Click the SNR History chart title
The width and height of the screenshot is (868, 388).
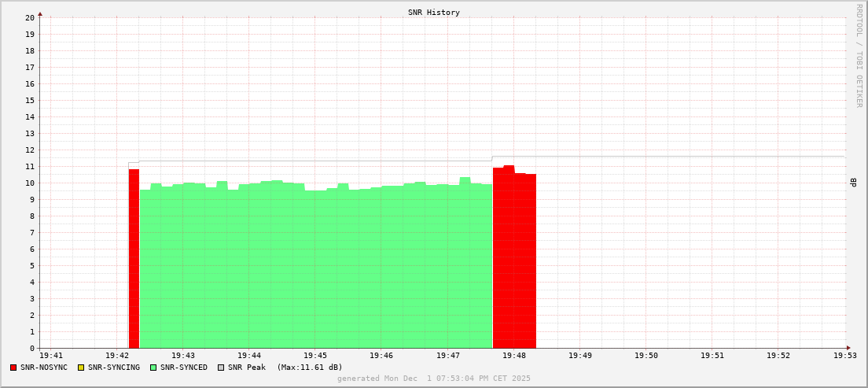click(x=434, y=13)
